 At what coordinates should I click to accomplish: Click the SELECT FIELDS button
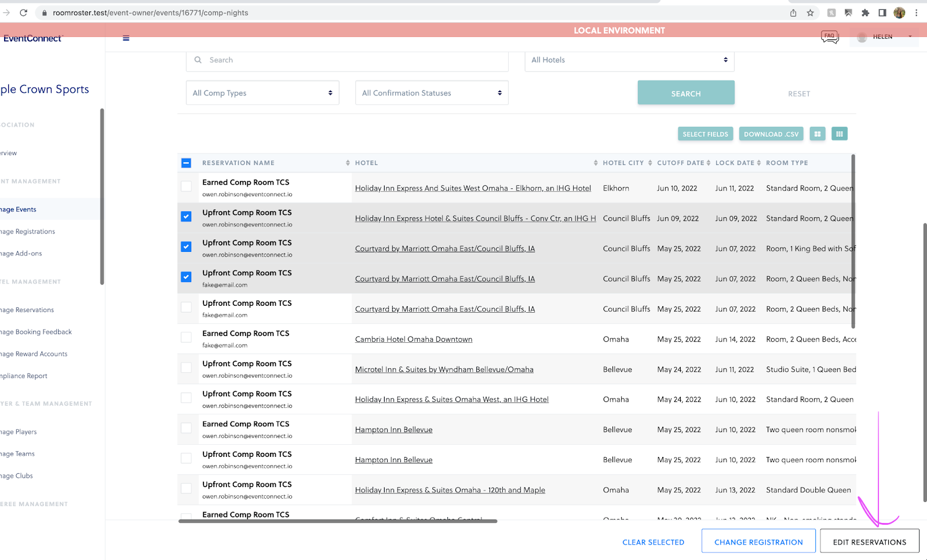705,134
